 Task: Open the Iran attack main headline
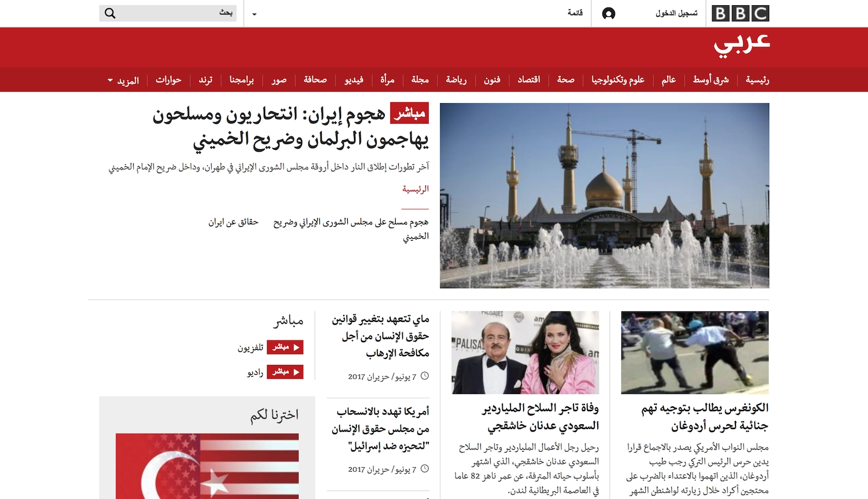coord(289,127)
